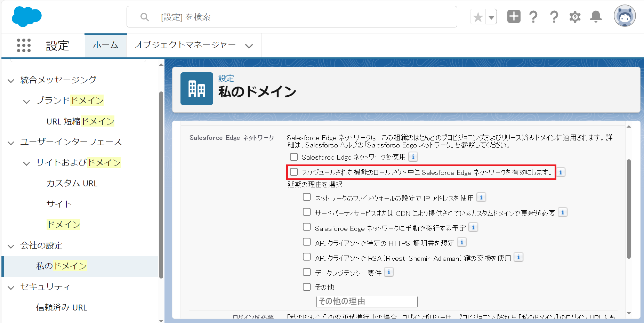Focus the その他の理由 text field

tap(367, 301)
